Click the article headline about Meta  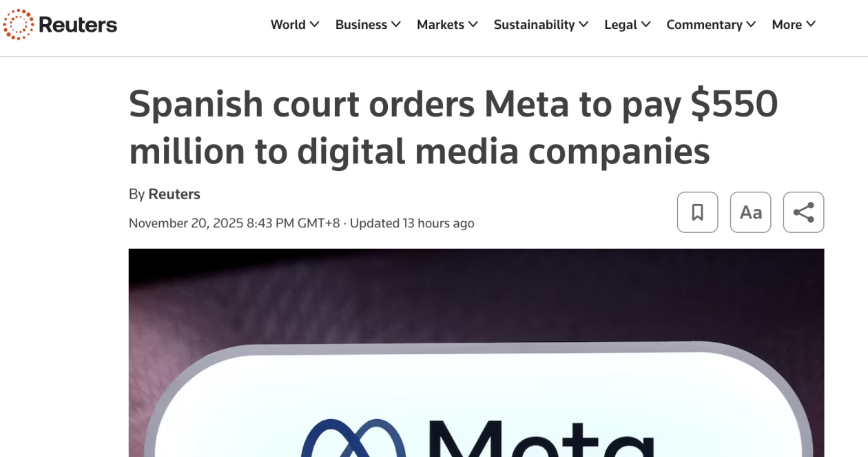click(453, 128)
